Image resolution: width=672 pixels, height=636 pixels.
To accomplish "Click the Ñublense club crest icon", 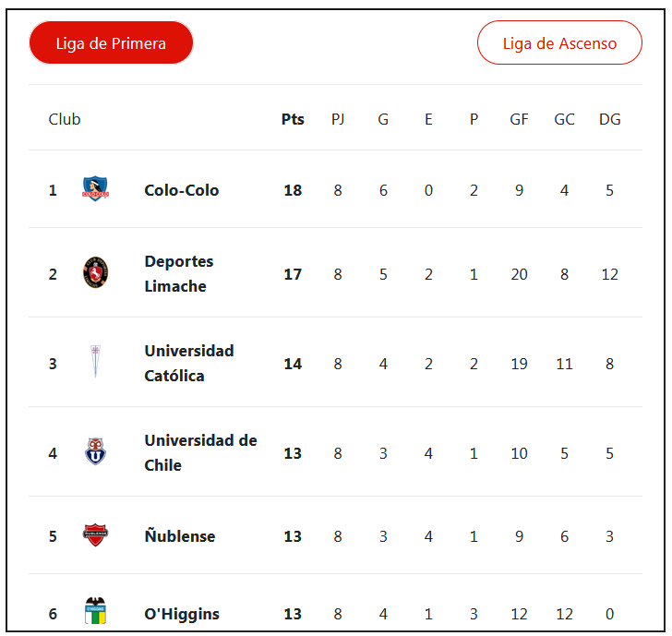I will tap(95, 535).
